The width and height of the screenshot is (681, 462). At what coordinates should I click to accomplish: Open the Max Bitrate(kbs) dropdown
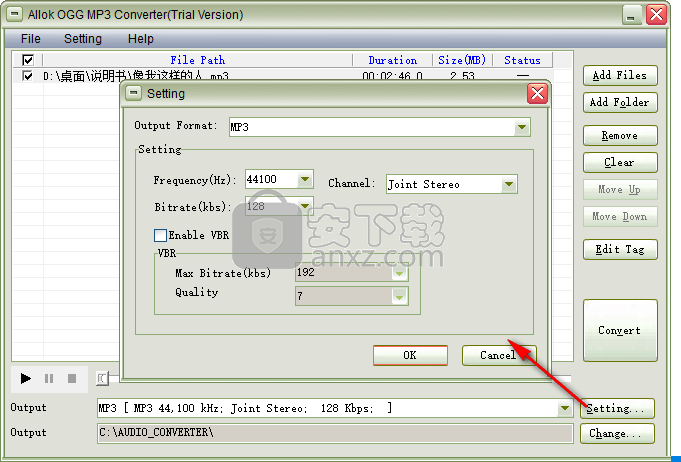coord(399,273)
